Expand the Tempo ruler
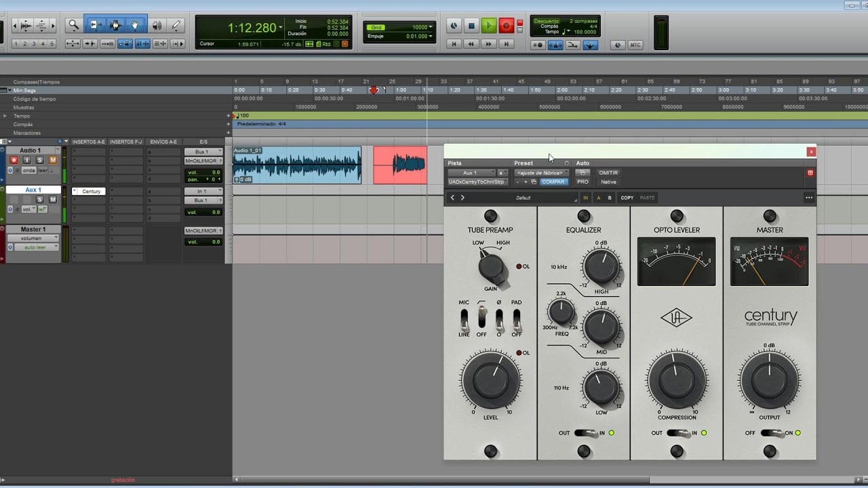 click(5, 116)
